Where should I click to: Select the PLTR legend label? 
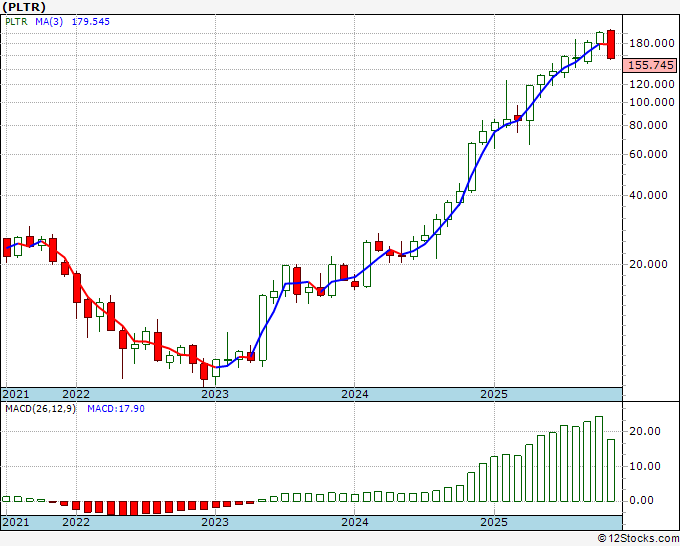coord(16,22)
